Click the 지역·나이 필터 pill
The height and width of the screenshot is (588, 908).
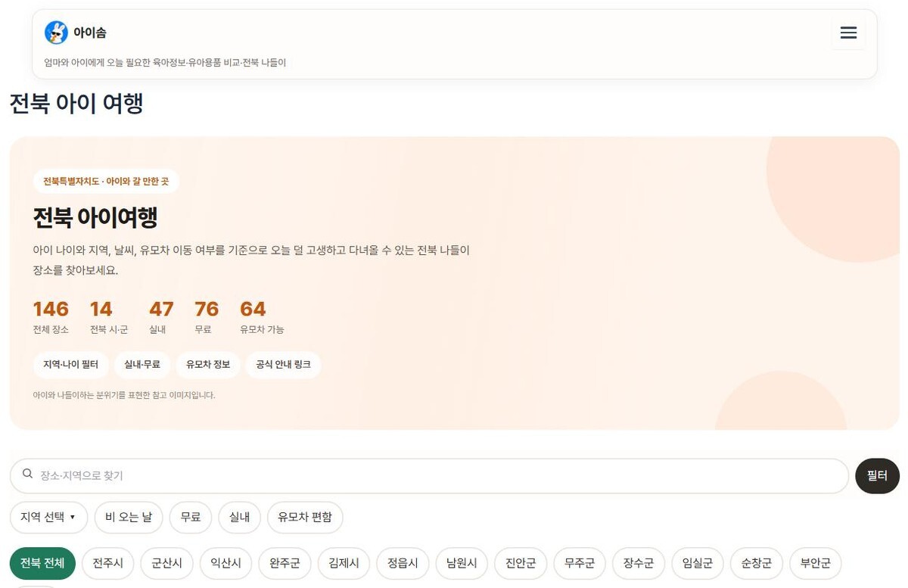point(71,365)
